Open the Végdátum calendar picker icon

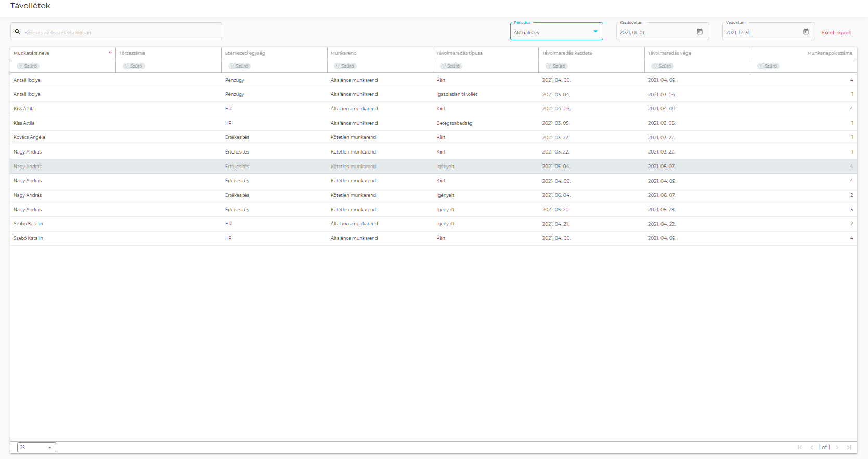coord(806,32)
